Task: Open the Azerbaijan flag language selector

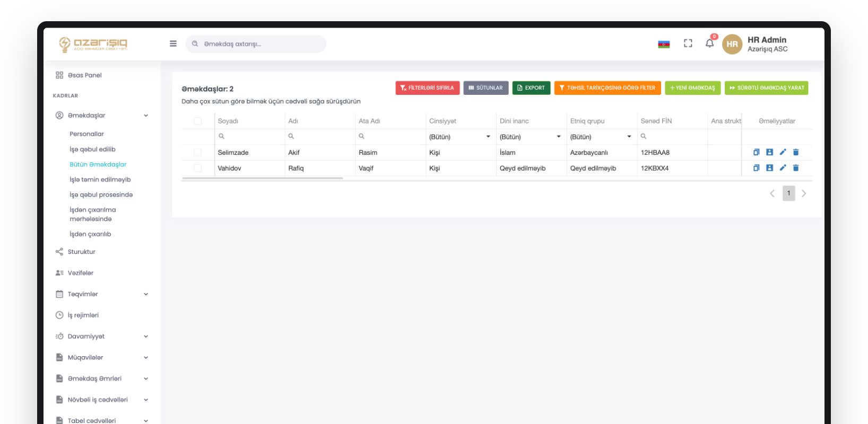Action: coord(664,44)
